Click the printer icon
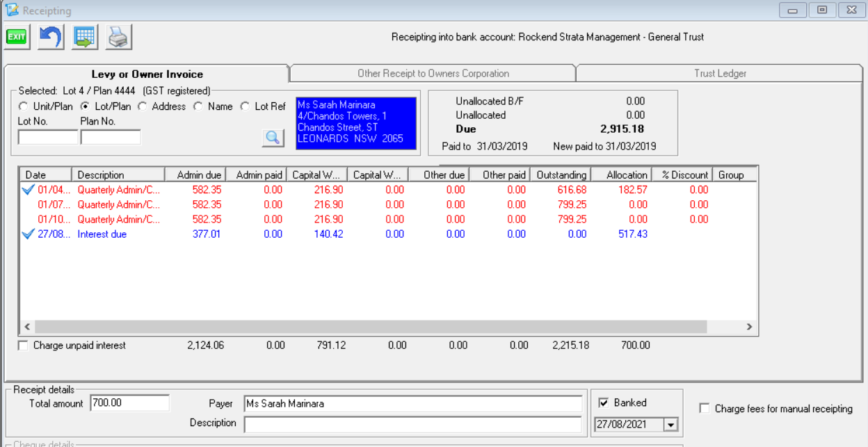The image size is (868, 447). (x=119, y=38)
